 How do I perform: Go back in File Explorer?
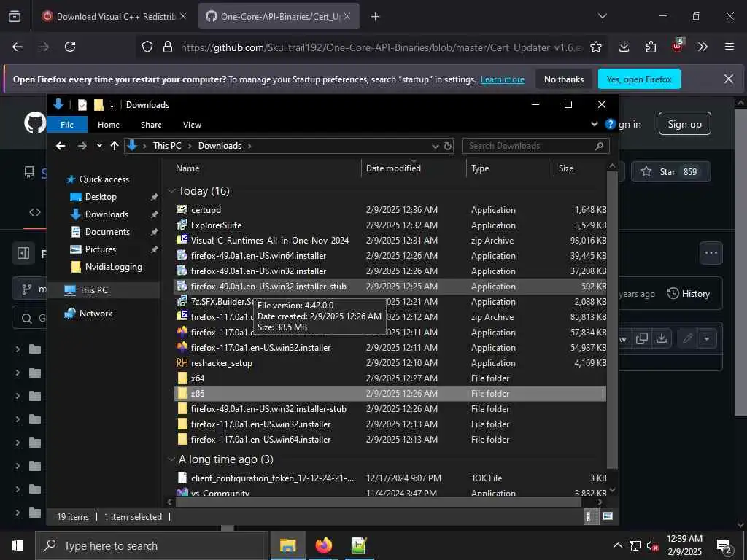(x=61, y=146)
